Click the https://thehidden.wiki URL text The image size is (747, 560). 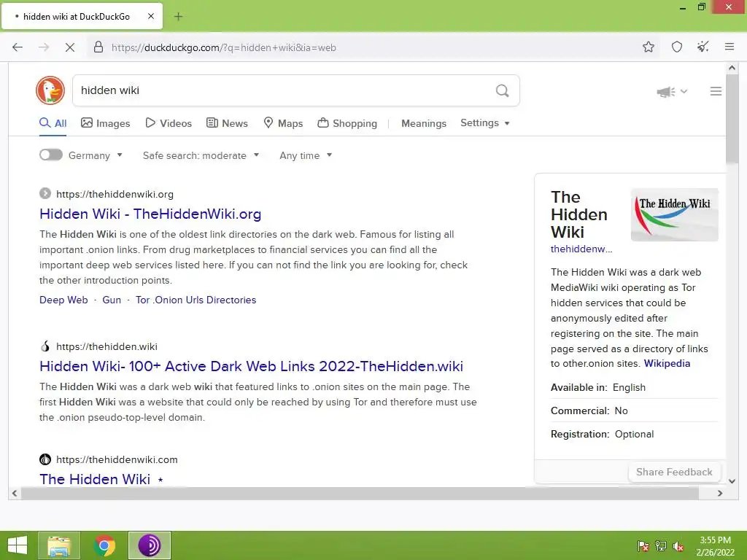pyautogui.click(x=107, y=346)
